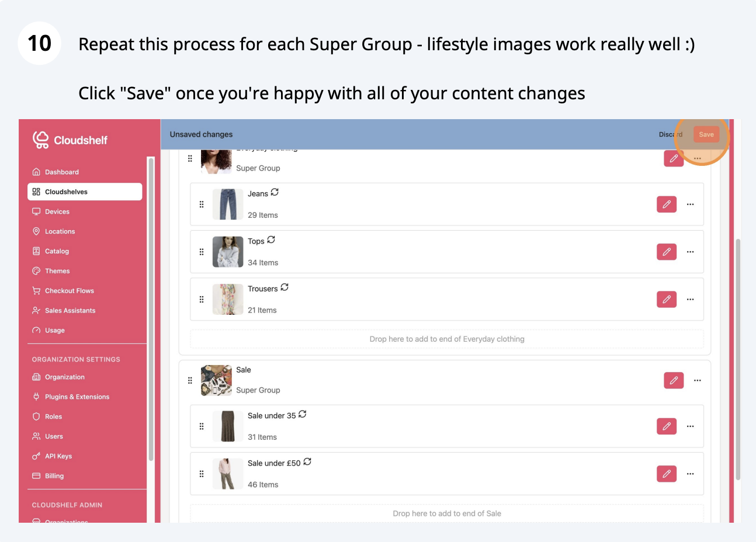756x542 pixels.
Task: Click the Cloudshelf logo
Action: [x=70, y=140]
